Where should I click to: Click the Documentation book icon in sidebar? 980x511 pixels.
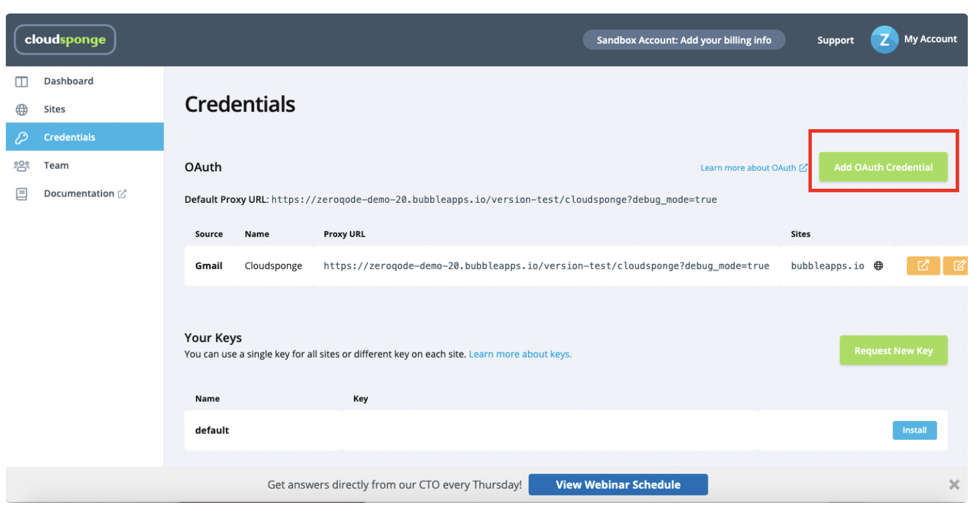(22, 194)
